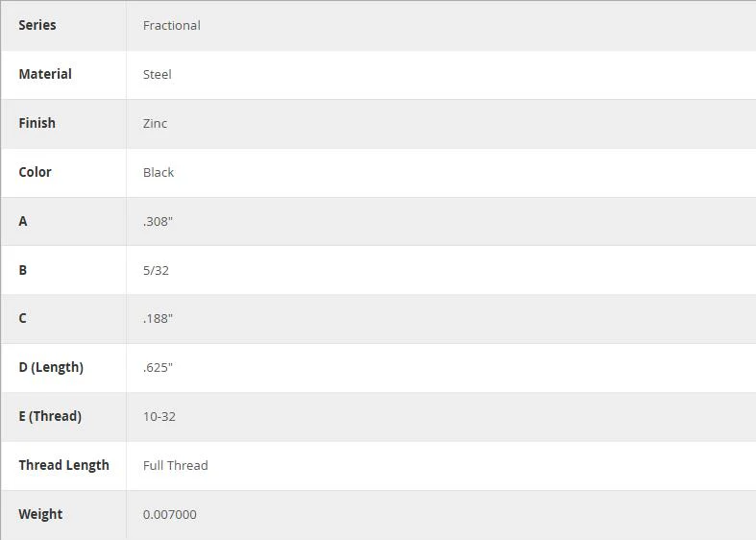Click the dimension A label
Screen dimensions: 756x540
coord(23,221)
